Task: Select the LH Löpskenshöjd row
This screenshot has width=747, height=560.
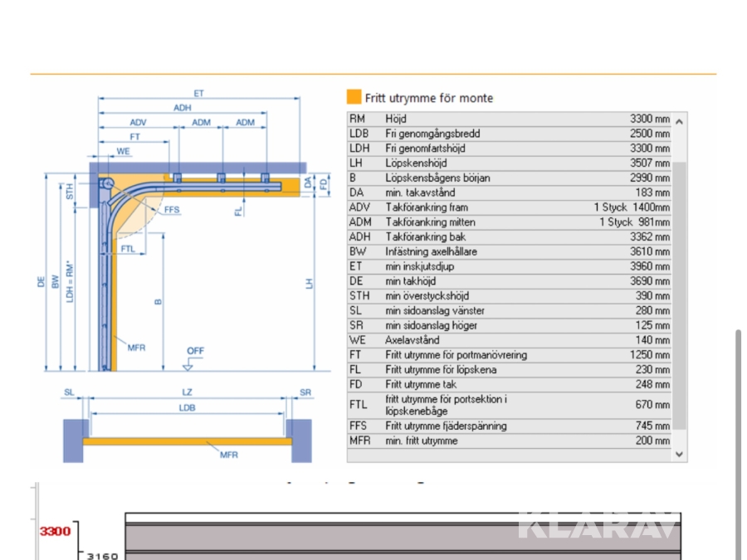Action: [509, 163]
